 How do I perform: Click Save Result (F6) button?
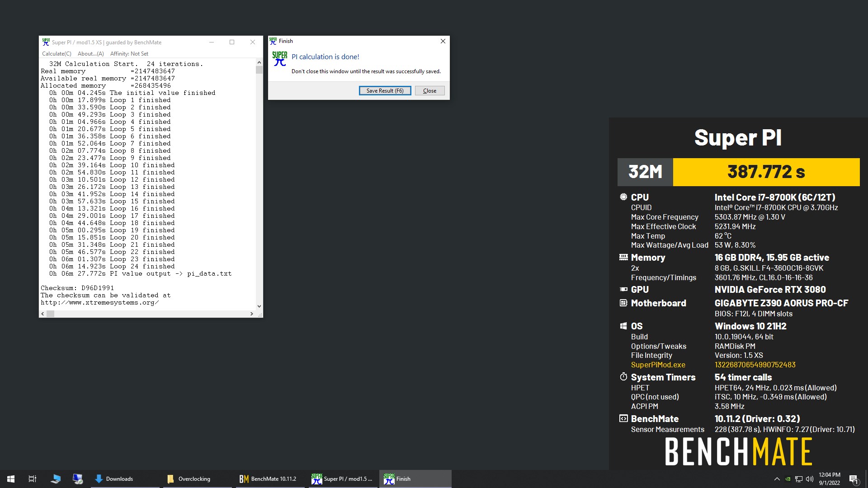[x=385, y=91]
